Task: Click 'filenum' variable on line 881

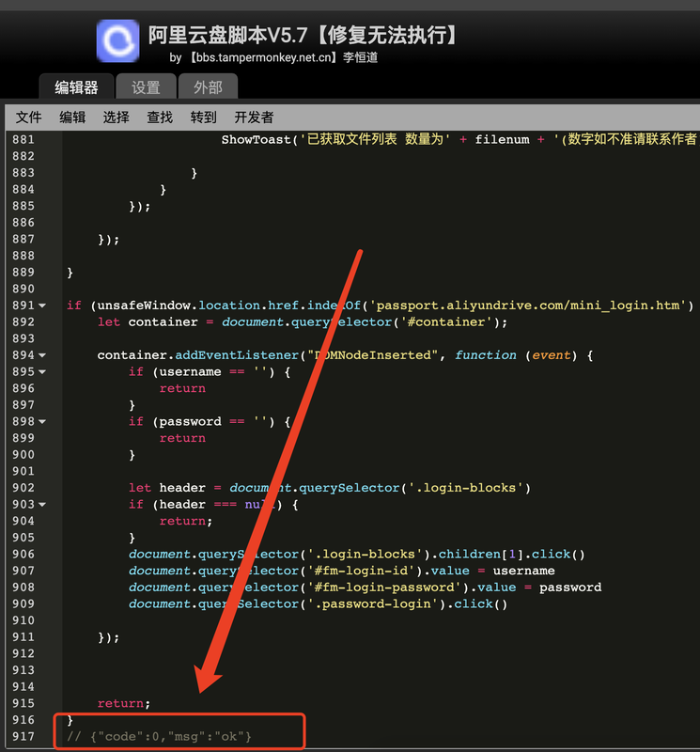Action: tap(502, 140)
